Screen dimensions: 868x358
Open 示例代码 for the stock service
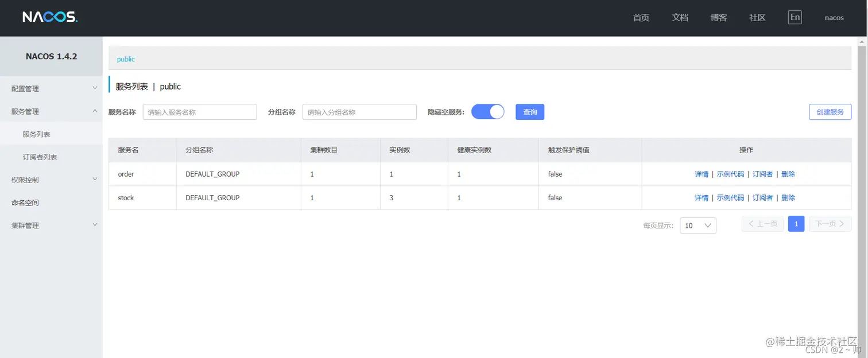(730, 197)
